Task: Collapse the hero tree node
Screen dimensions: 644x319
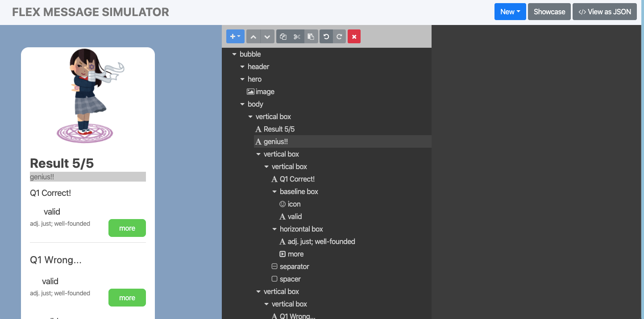Action: 242,79
